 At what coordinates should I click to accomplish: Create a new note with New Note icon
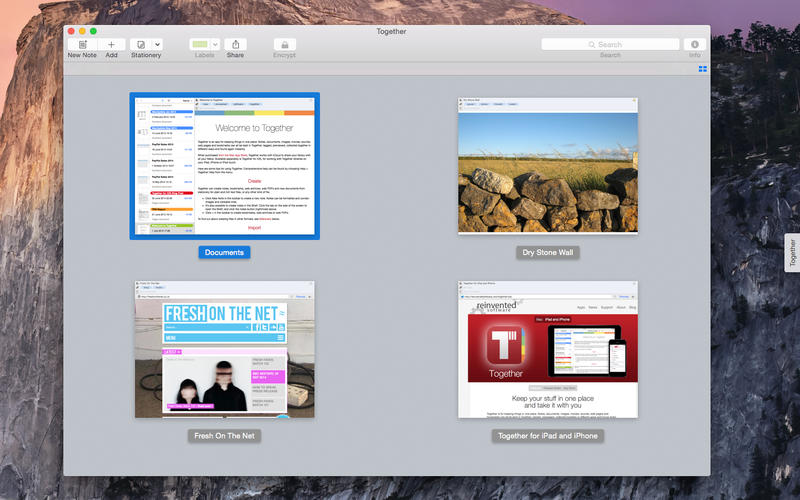click(x=81, y=44)
